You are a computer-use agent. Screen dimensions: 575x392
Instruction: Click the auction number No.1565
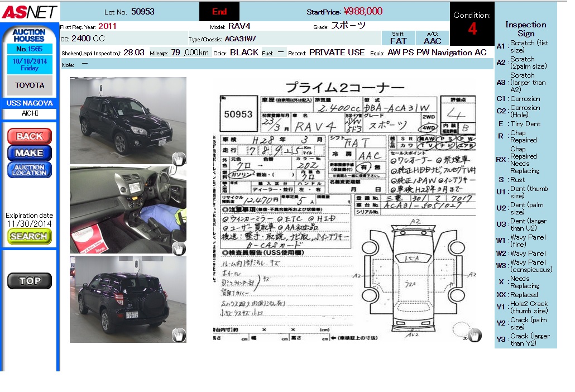coord(30,49)
